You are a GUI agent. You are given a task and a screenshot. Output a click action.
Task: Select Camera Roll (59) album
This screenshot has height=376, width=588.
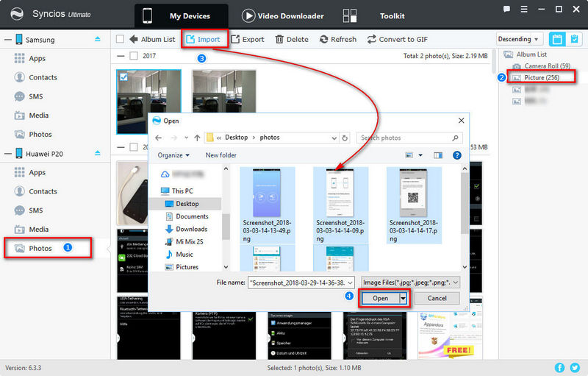547,66
